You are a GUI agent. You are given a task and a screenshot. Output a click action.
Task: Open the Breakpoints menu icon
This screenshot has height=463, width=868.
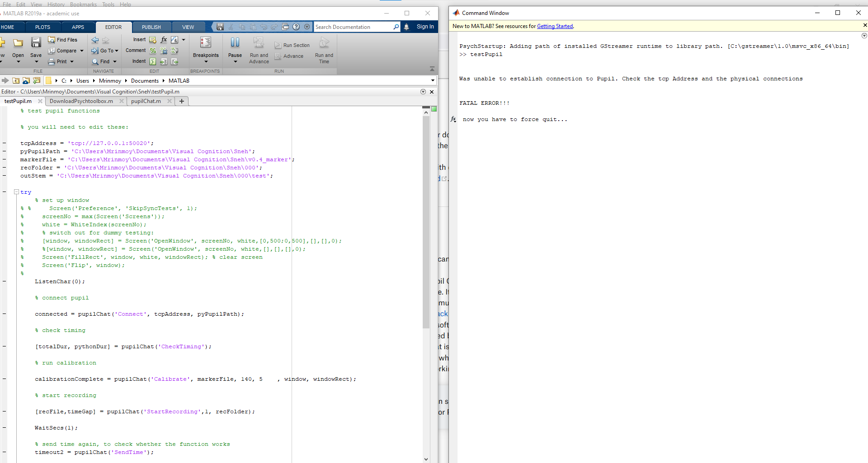(x=206, y=42)
